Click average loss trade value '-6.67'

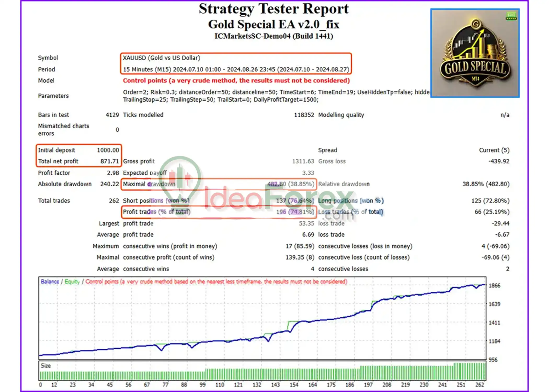point(502,235)
